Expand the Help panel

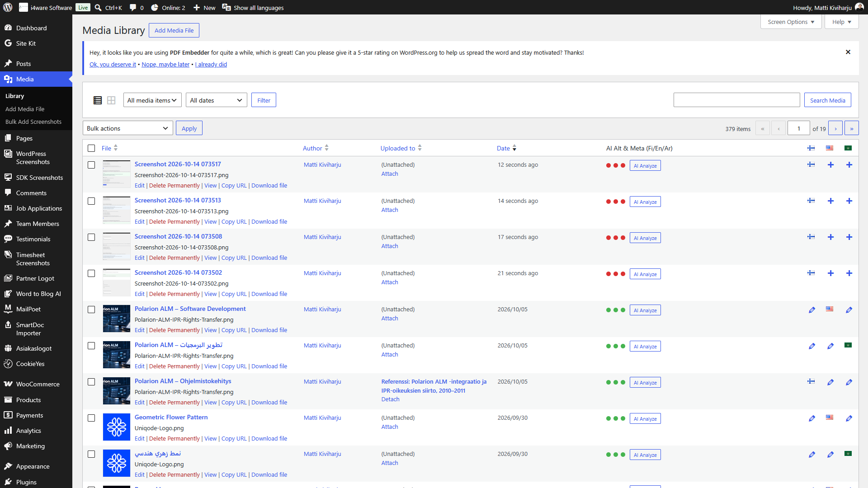click(842, 22)
